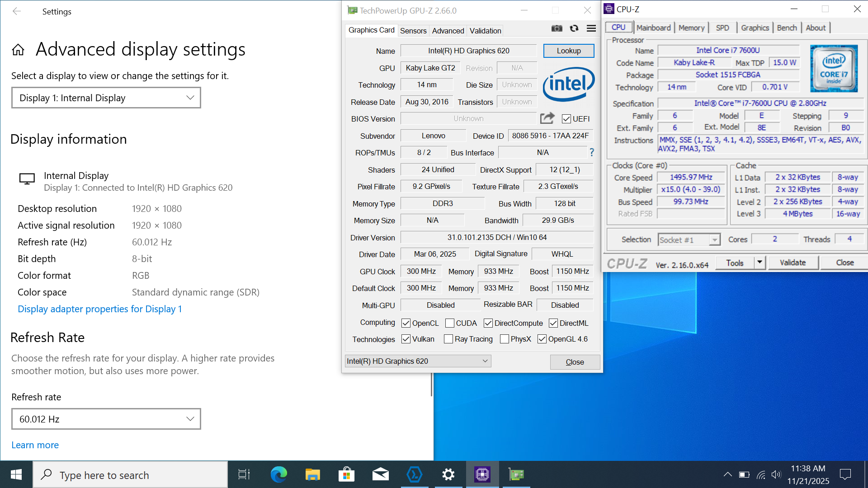Screen dimensions: 868x488
Task: Switch to the GPU-Z Sensors tab
Action: click(x=413, y=31)
